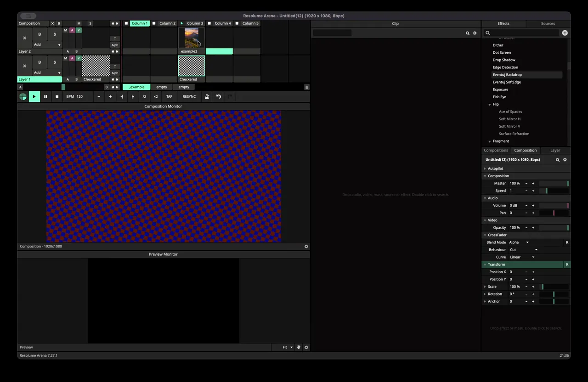Adjust the Master level slider
Screen dimensions: 588x382
click(554, 183)
